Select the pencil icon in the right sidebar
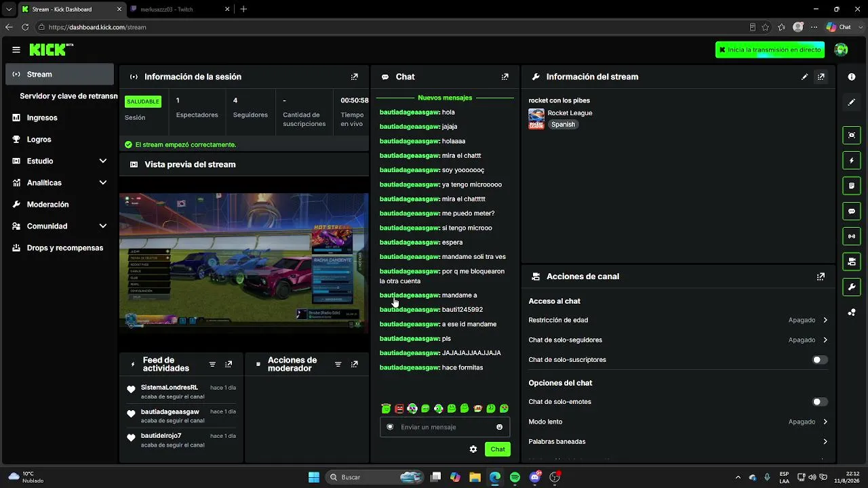The image size is (868, 488). (852, 102)
